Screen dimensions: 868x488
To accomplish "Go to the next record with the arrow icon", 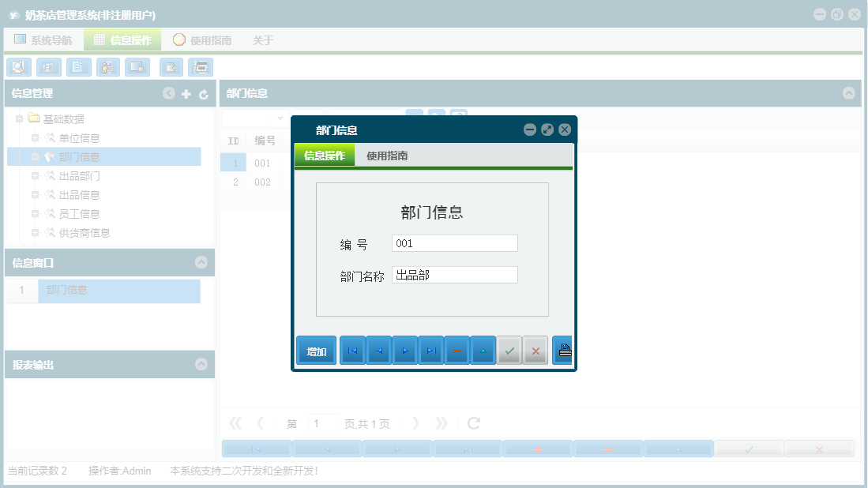I will click(x=404, y=350).
